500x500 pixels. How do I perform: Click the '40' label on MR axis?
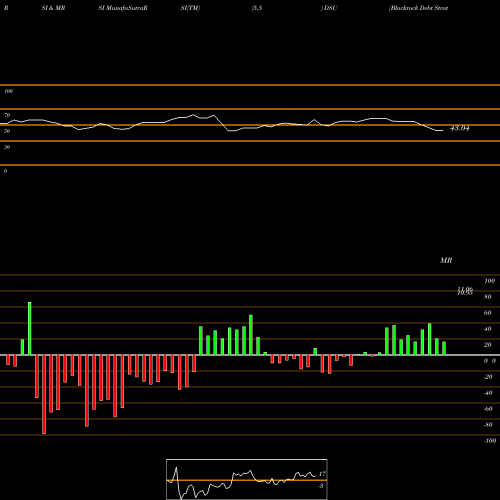coord(488,329)
